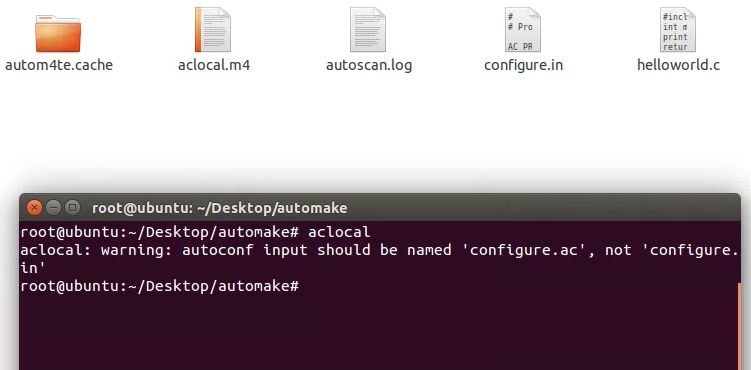This screenshot has height=370, width=751.
Task: Maximize the terminal window
Action: point(72,208)
